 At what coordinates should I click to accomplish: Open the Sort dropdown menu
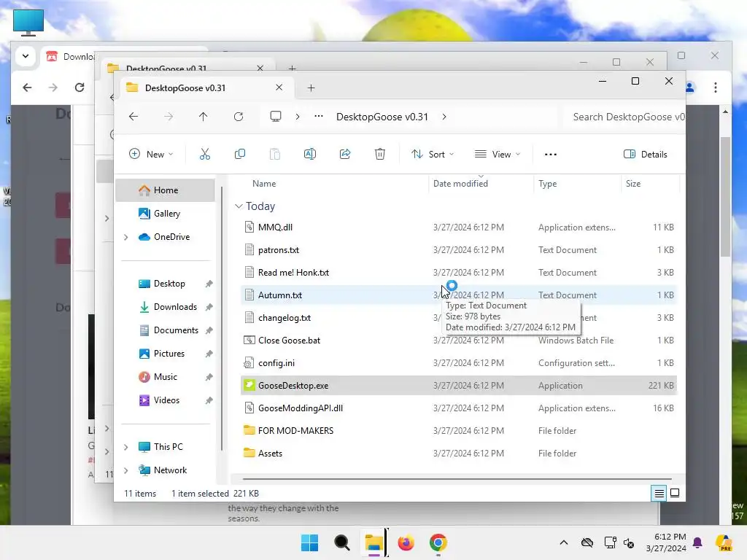coord(433,155)
